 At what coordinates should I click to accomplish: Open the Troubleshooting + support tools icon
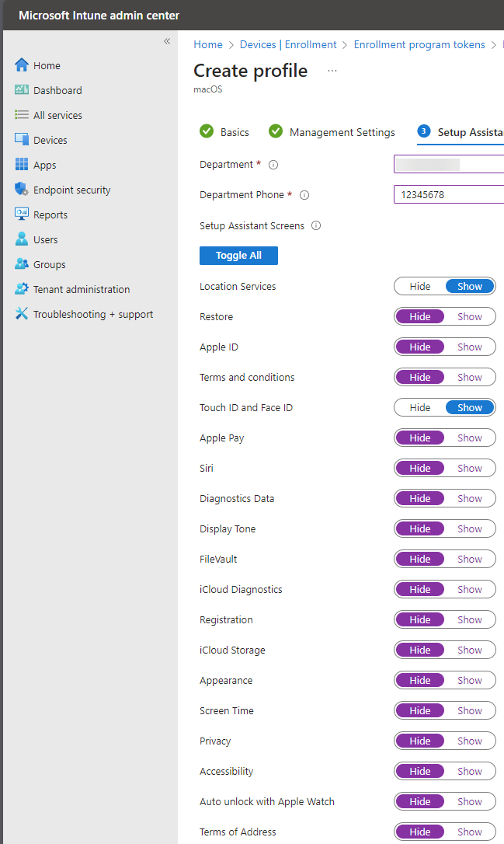click(x=22, y=313)
